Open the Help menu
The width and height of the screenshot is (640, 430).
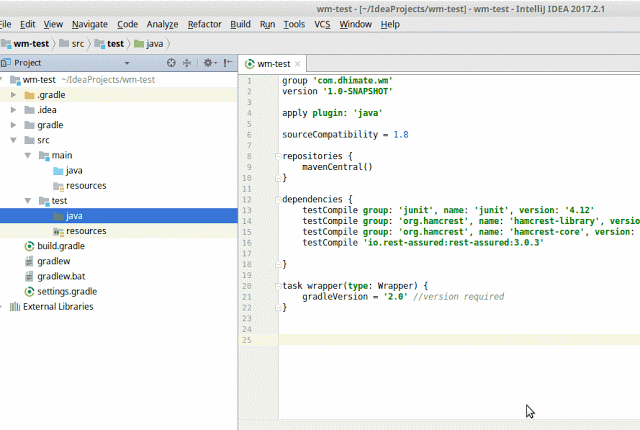[390, 24]
